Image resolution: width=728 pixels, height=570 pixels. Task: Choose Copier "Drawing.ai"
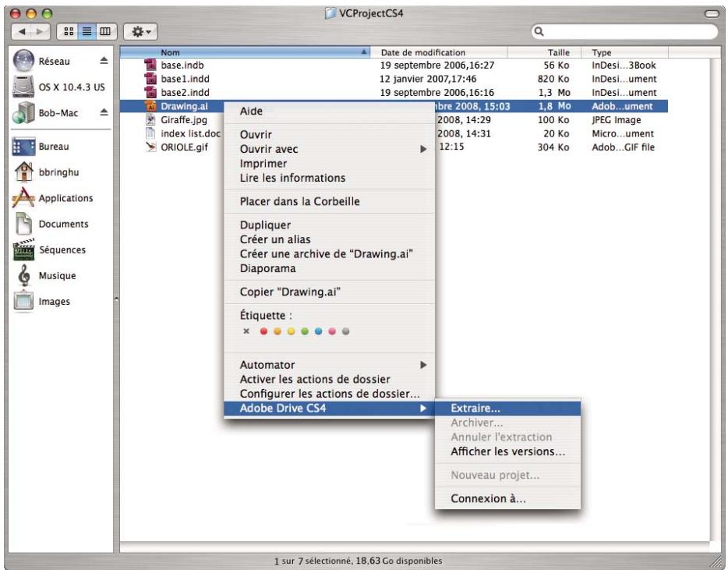coord(329,292)
